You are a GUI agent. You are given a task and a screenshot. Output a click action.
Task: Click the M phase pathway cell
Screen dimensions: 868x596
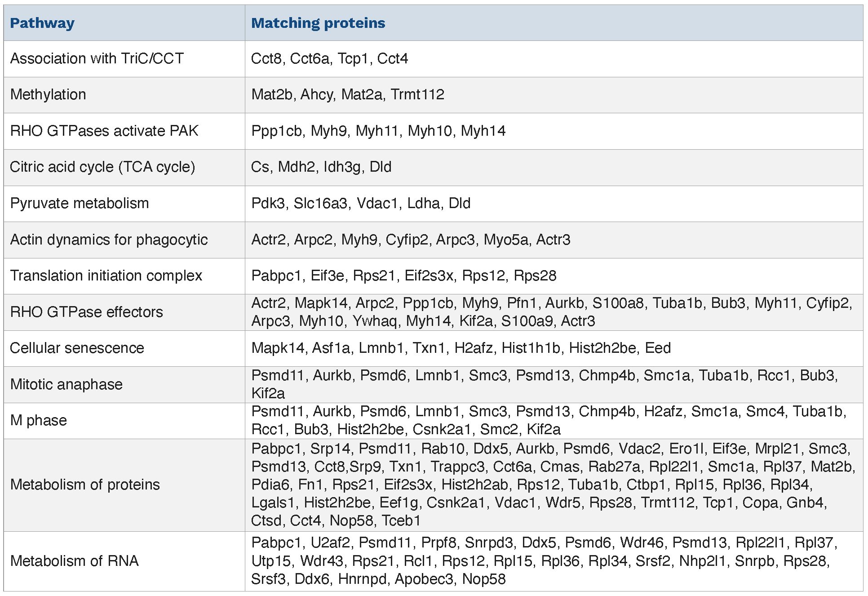(39, 420)
